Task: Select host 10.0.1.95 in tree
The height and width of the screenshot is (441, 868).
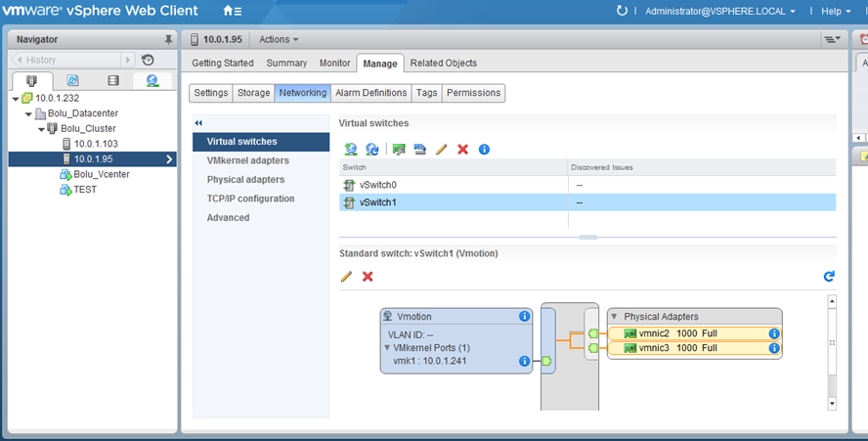Action: 93,159
